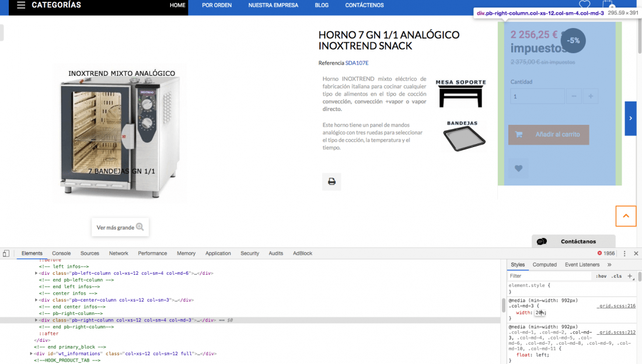Open the Contáctanos chat button
Screen dimensions: 642x364
click(x=574, y=241)
